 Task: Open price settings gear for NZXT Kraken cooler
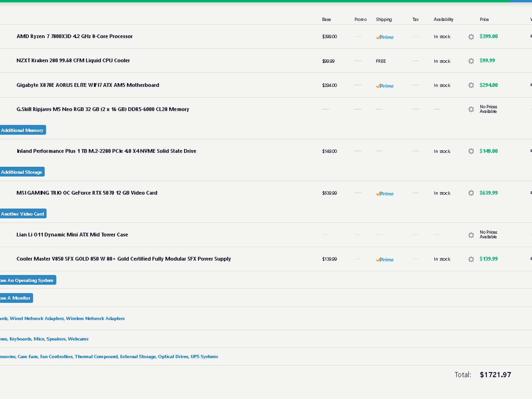(471, 61)
